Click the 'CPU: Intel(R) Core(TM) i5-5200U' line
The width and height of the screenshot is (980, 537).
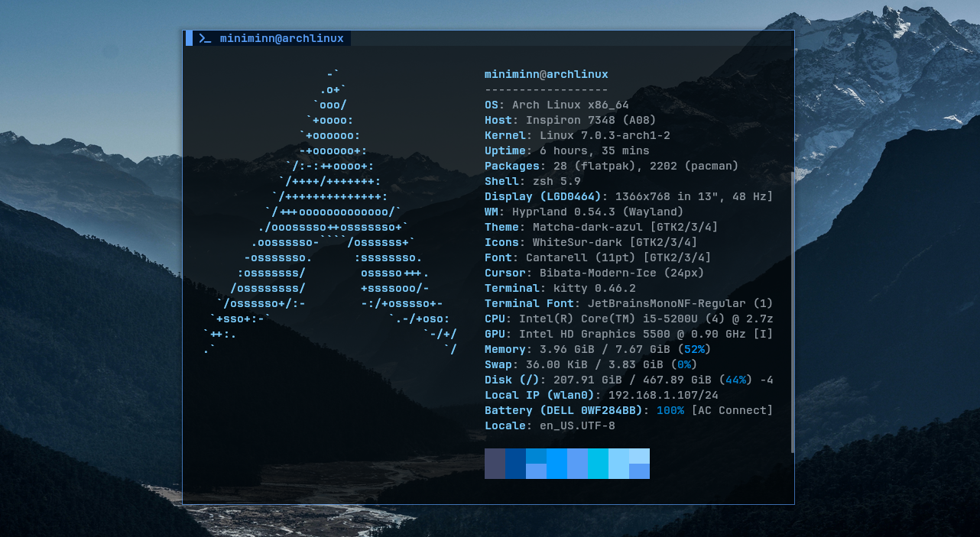tap(629, 319)
